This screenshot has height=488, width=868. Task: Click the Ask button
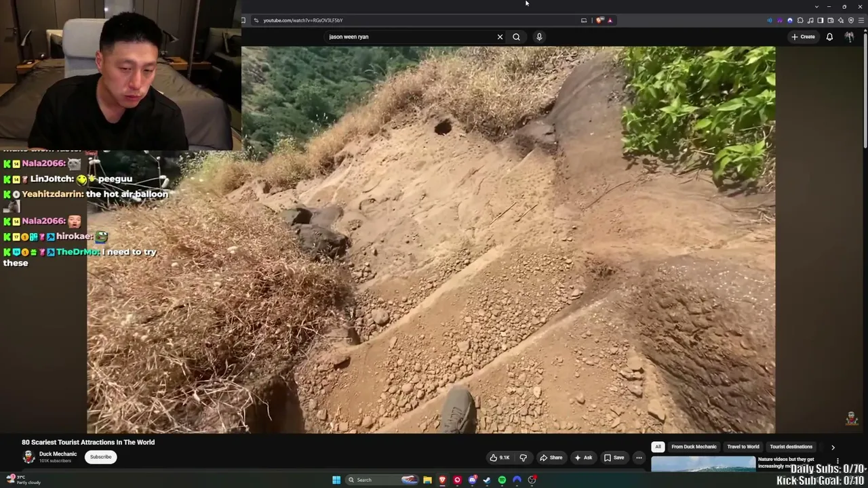pyautogui.click(x=583, y=457)
